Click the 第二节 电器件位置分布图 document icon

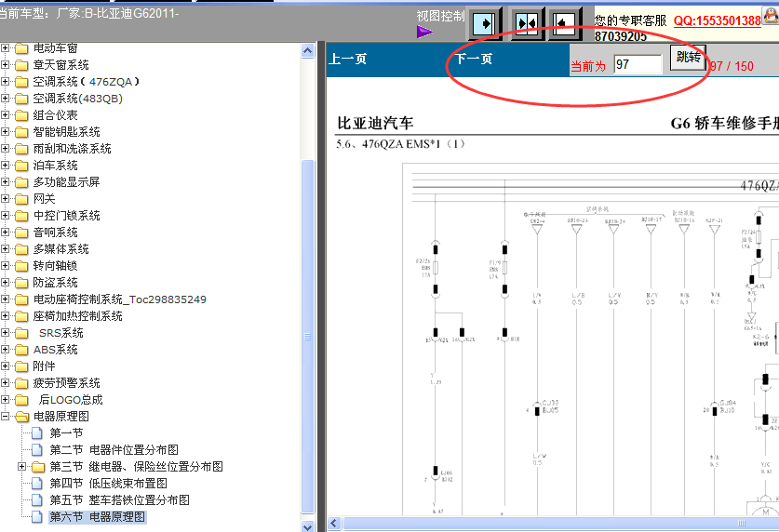click(37, 449)
